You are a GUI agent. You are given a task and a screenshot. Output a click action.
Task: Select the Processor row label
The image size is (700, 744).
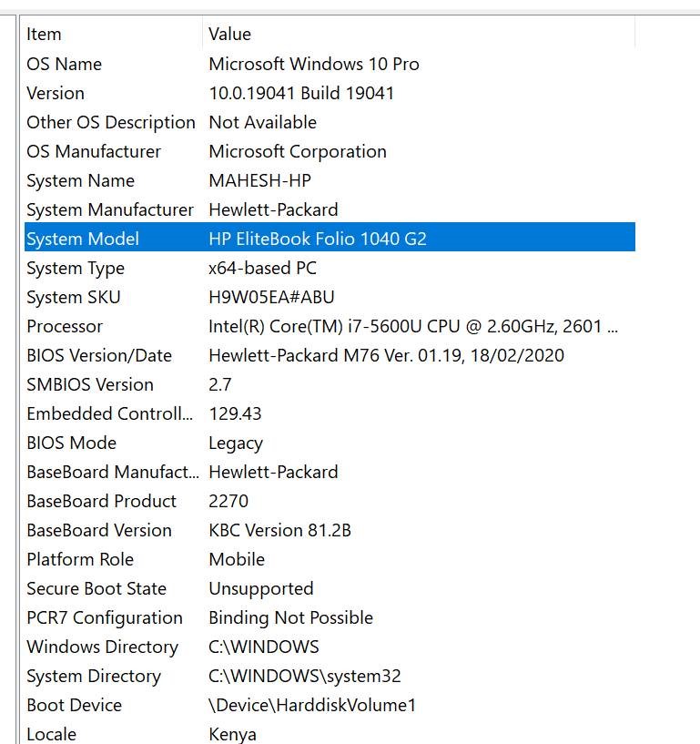coord(65,327)
